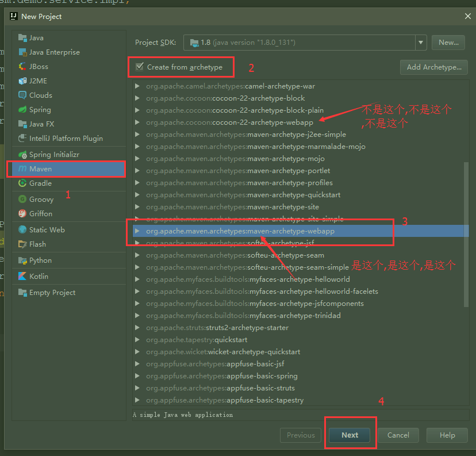Click the JBoss icon
The image size is (476, 456).
[22, 67]
